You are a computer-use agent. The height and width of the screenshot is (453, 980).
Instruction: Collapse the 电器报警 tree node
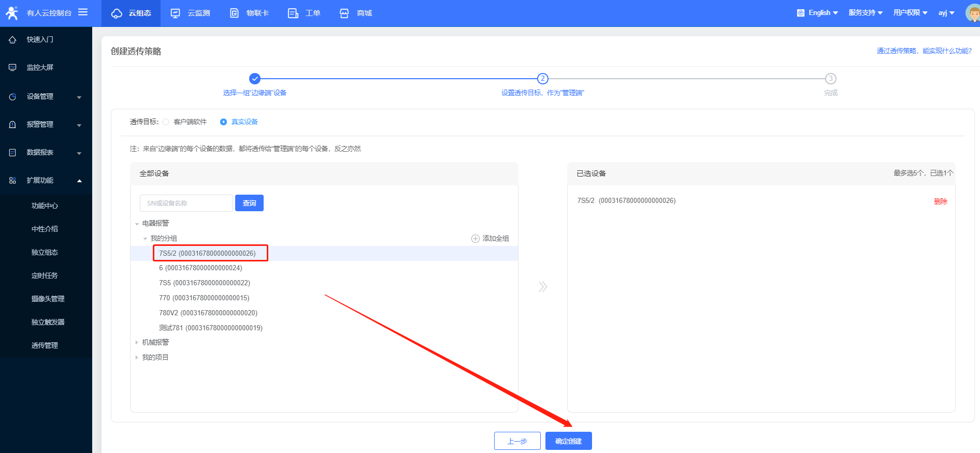pos(137,224)
